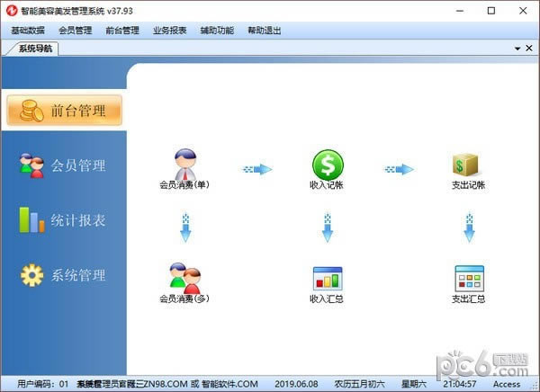Image resolution: width=540 pixels, height=392 pixels.
Task: Open the 会员消费(多) icon
Action: pos(184,283)
